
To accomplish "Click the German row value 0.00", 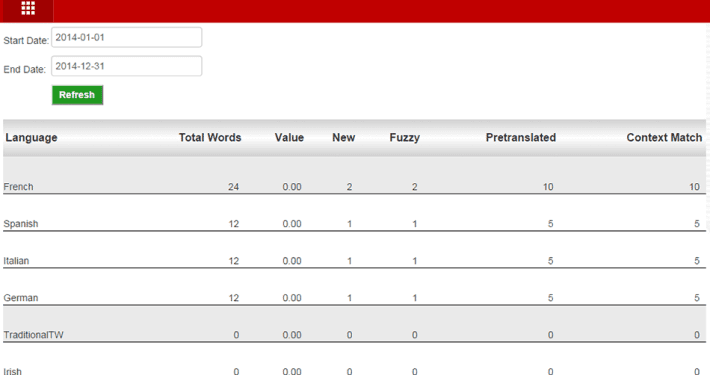I will [292, 298].
